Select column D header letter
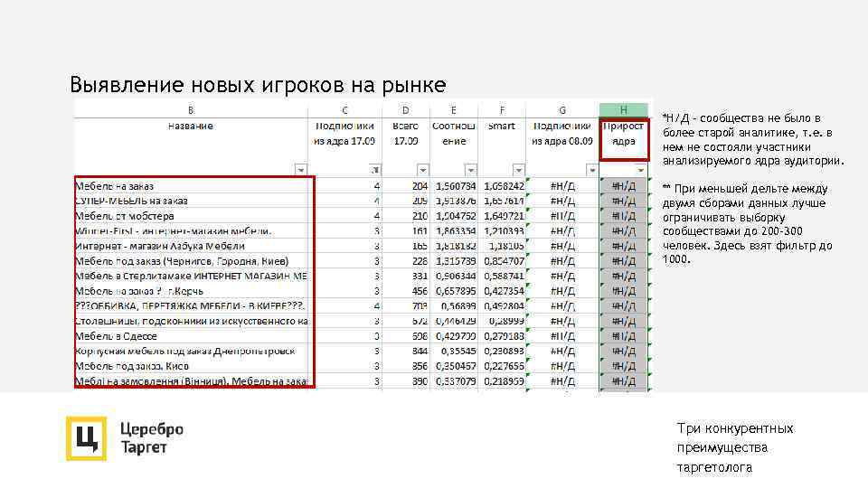This screenshot has width=868, height=488. click(x=406, y=110)
